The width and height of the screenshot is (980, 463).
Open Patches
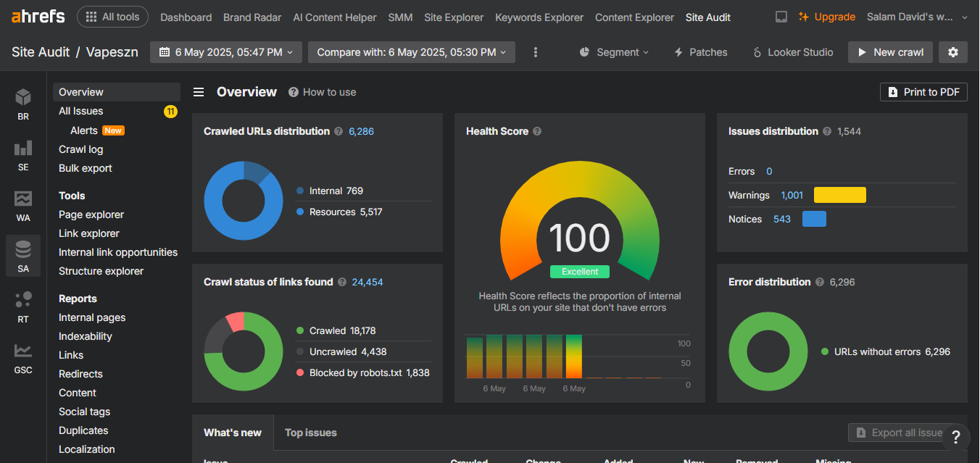tap(701, 52)
